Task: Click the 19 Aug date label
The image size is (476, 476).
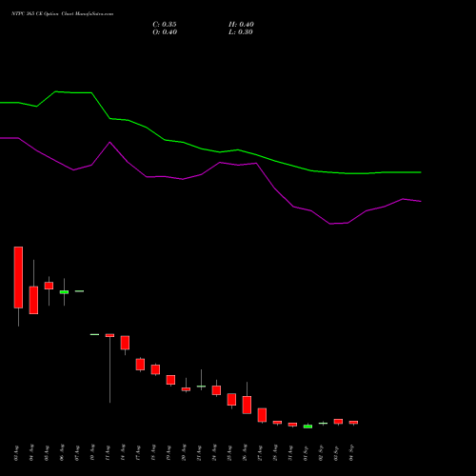Action: (169, 453)
